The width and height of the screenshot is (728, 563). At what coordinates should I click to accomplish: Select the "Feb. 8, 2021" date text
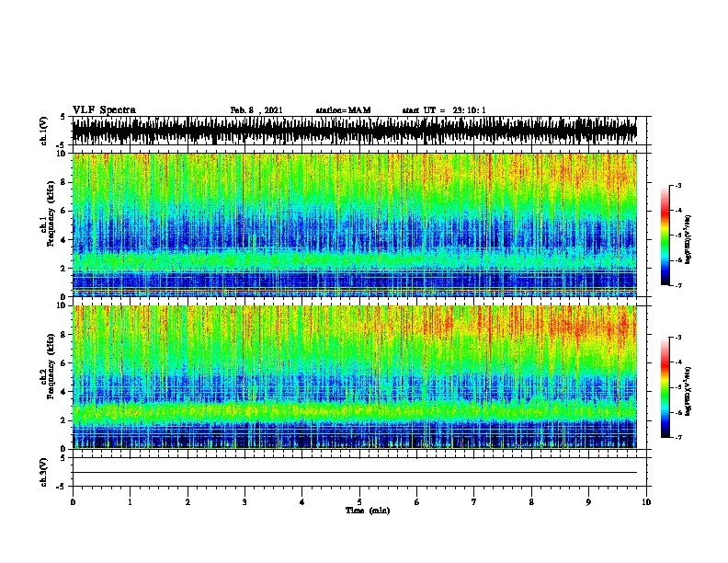[256, 110]
